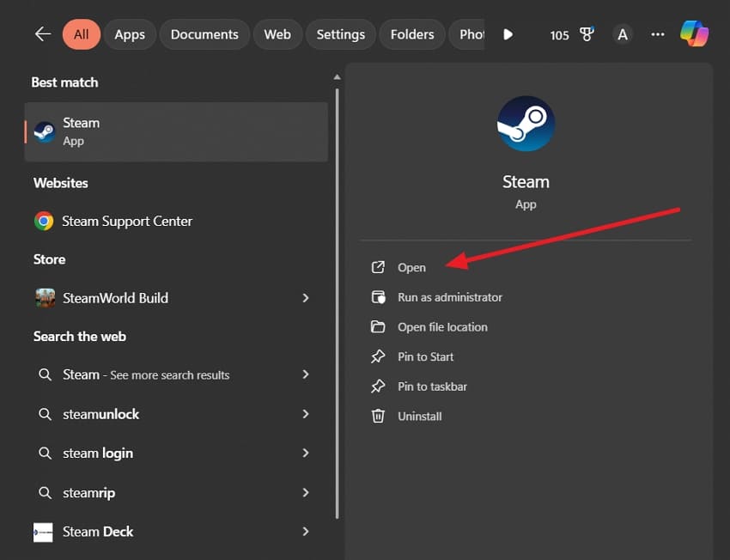
Task: Click the SteamWorld Build store result icon
Action: point(44,297)
